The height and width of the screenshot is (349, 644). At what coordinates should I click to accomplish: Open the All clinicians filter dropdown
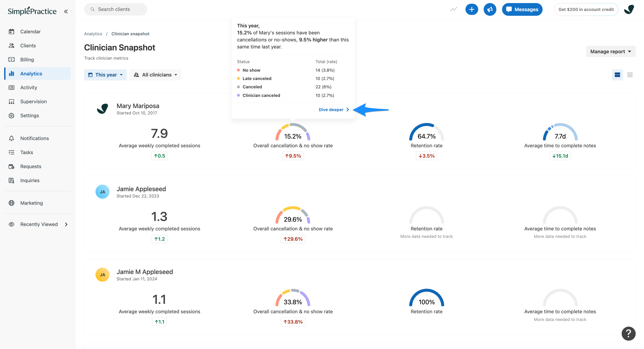155,75
